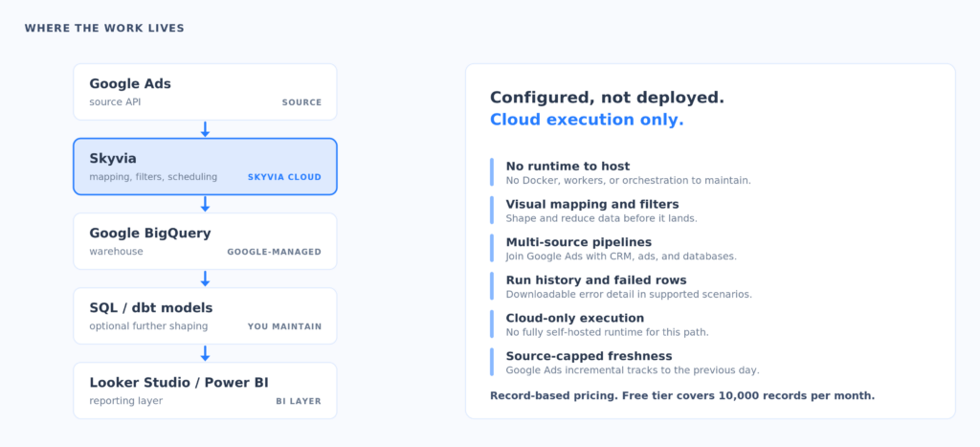Click 'Join Google Ads with CRM' line
Image resolution: width=980 pixels, height=447 pixels.
(621, 257)
